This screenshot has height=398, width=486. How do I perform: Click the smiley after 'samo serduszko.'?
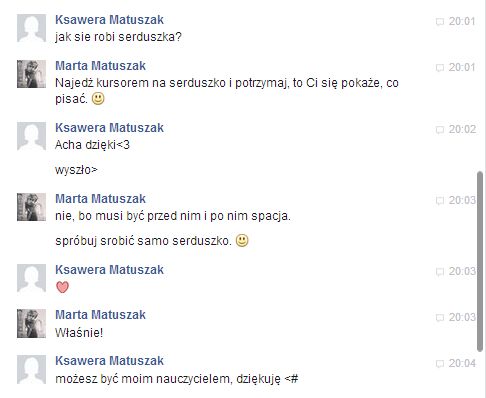click(x=242, y=240)
